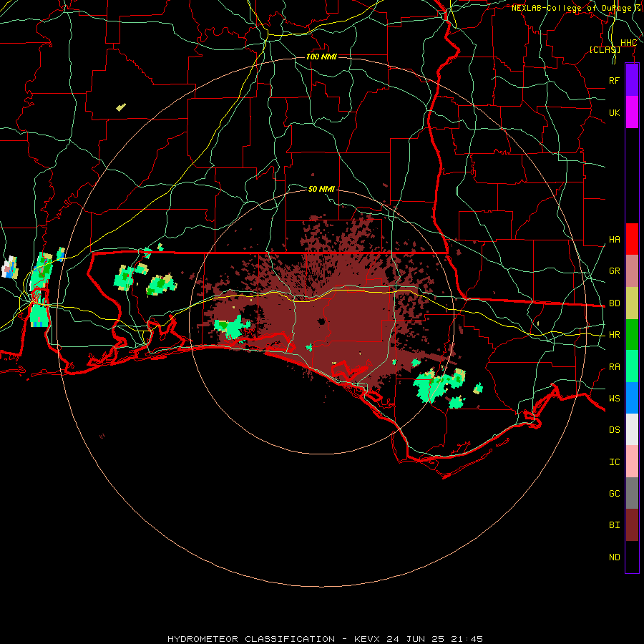Click the UK legend label
The width and height of the screenshot is (644, 644).
614,112
